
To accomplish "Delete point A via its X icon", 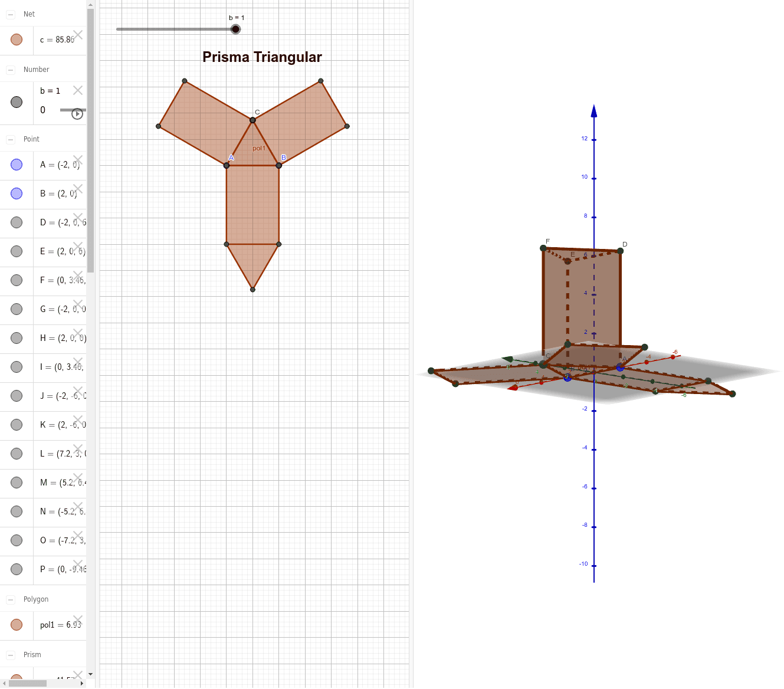I will pyautogui.click(x=77, y=160).
